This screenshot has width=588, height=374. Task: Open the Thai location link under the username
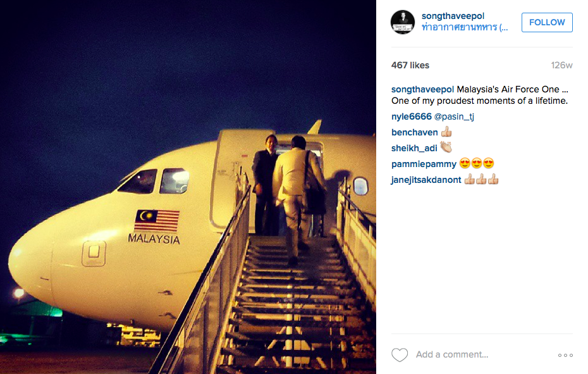(465, 27)
